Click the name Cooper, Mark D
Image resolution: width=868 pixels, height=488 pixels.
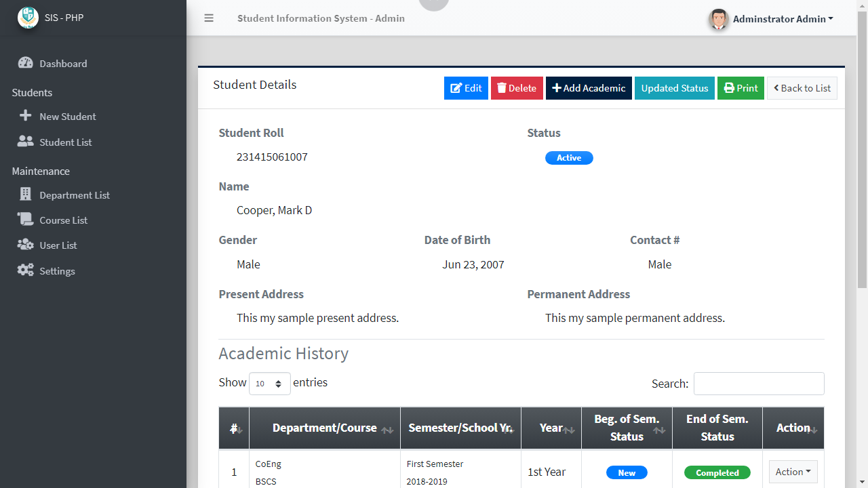(x=274, y=210)
